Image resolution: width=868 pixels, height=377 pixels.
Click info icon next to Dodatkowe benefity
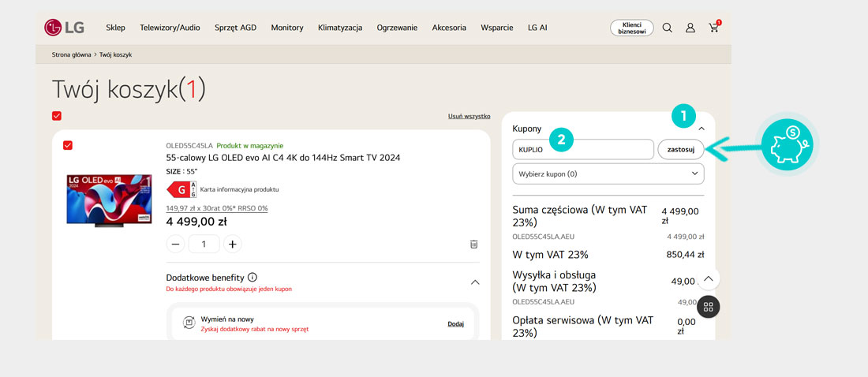(x=253, y=278)
